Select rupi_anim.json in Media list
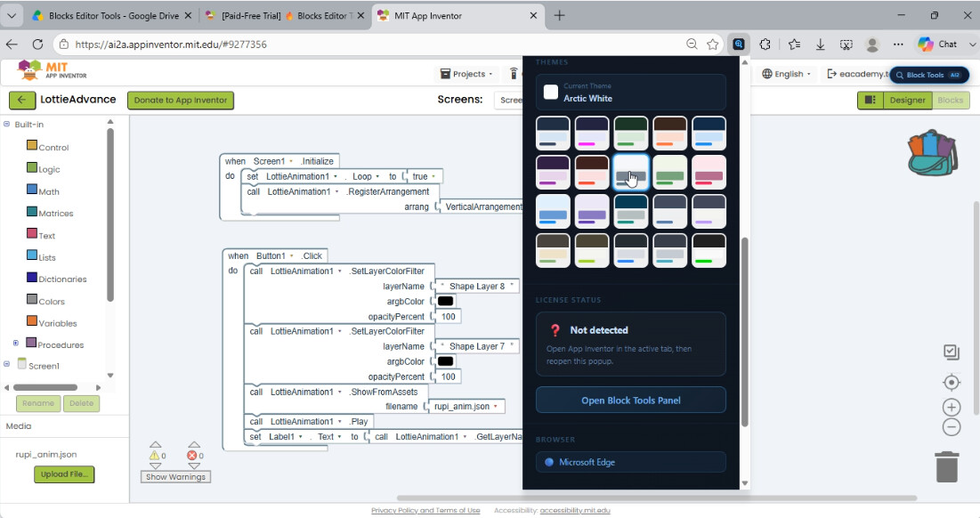 [46, 454]
